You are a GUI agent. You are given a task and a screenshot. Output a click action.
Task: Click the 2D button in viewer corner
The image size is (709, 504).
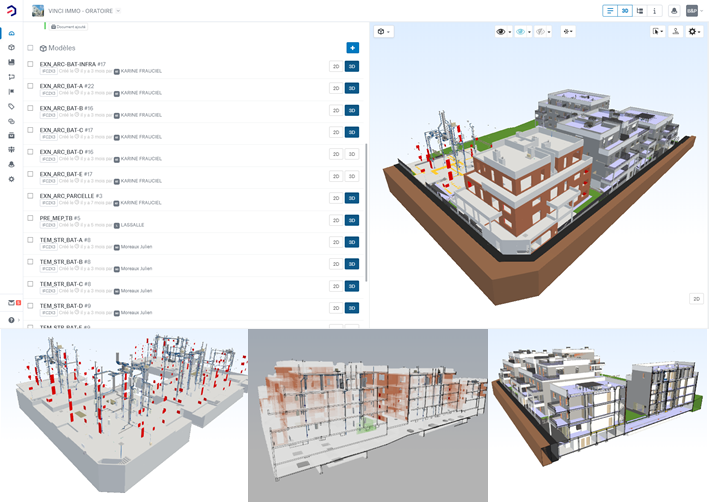pos(696,298)
